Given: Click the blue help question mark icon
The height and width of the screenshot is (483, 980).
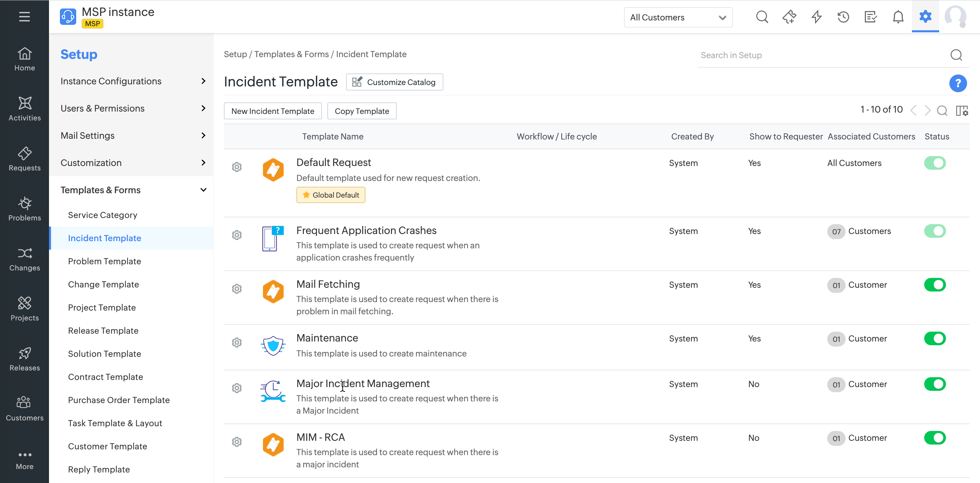Looking at the screenshot, I should pos(958,83).
